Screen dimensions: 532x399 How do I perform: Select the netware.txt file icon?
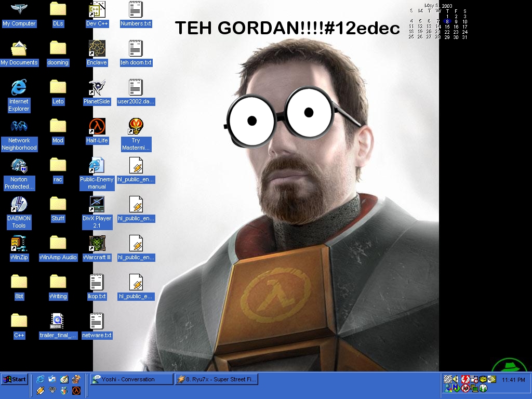point(97,326)
